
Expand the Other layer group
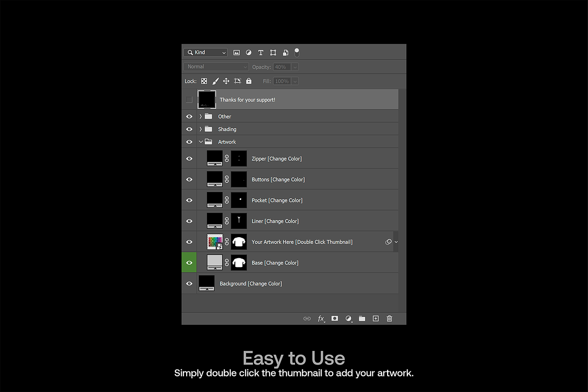(200, 117)
